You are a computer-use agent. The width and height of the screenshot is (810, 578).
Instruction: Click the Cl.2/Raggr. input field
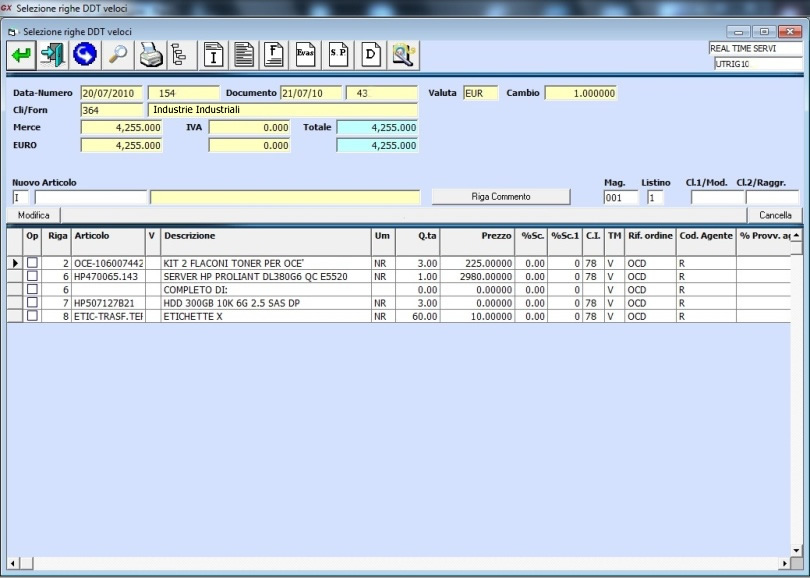(772, 197)
